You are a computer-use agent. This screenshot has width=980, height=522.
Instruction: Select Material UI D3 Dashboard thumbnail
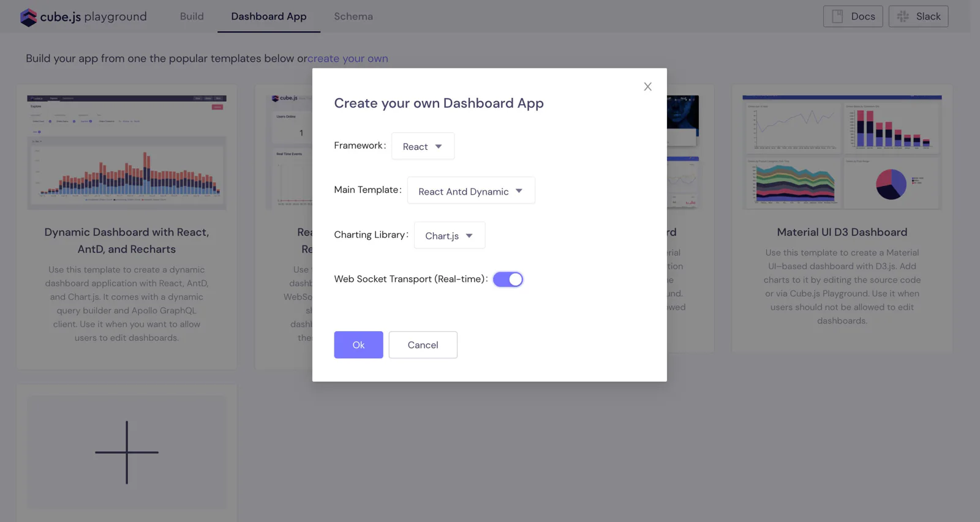pos(842,152)
